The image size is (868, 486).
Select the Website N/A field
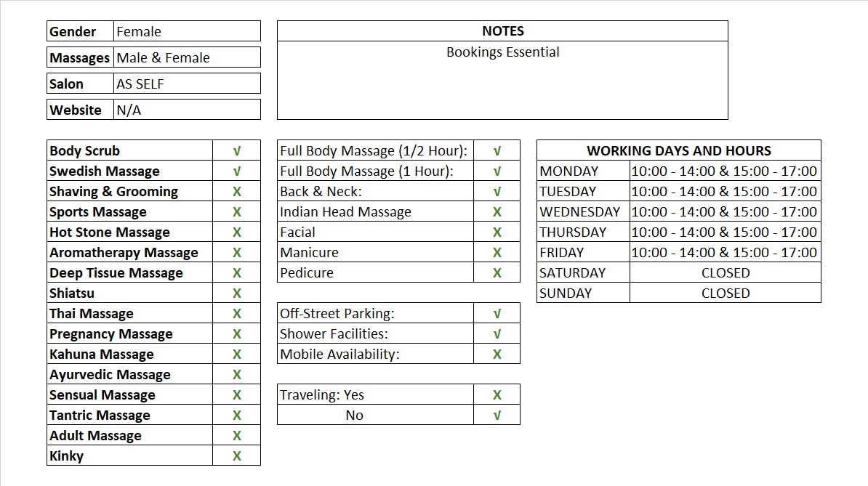point(187,110)
